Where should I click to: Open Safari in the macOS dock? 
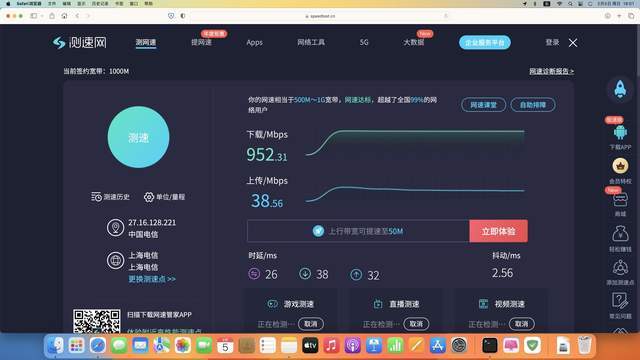tap(98, 346)
